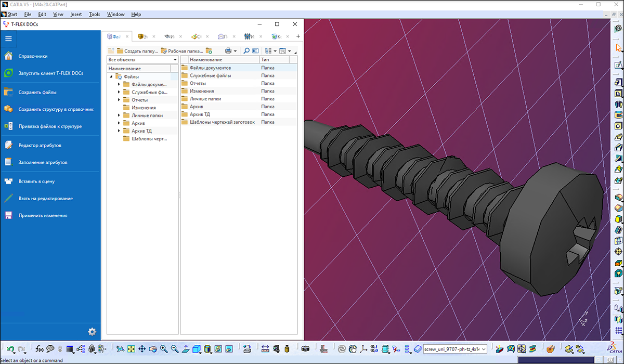Click the Hide/Show icon

coord(218,349)
